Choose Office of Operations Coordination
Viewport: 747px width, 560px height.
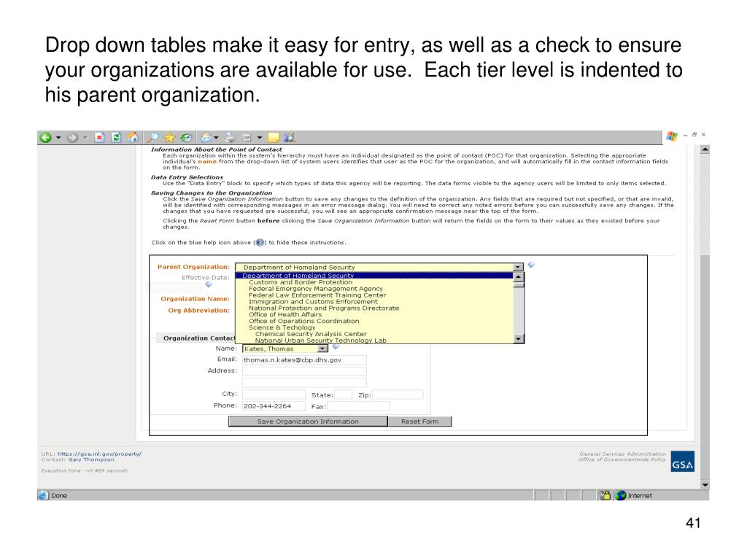click(x=374, y=321)
